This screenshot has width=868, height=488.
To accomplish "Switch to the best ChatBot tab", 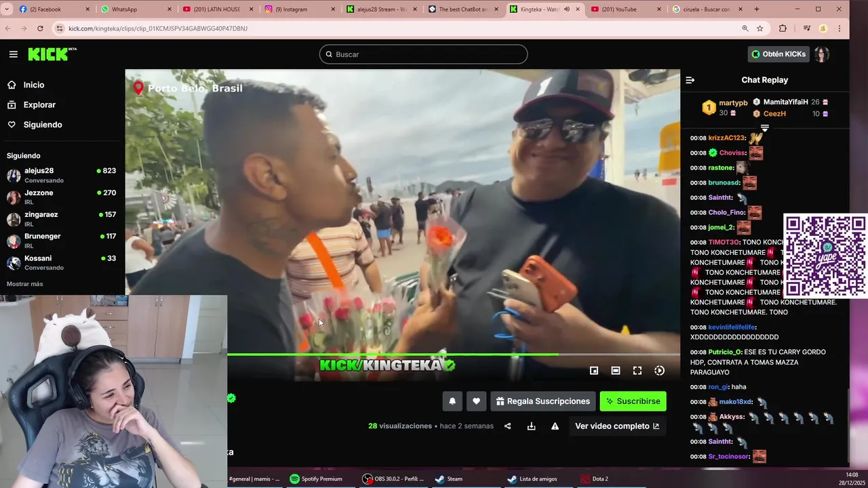I will pyautogui.click(x=462, y=9).
